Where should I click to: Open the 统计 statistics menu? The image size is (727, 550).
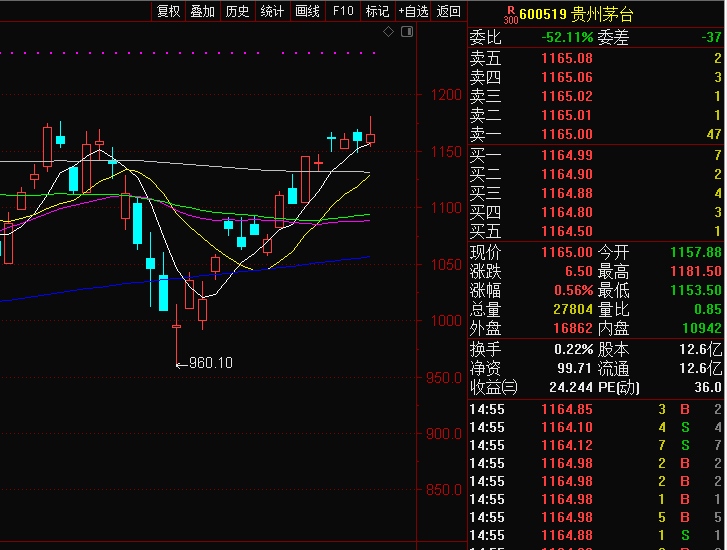click(x=272, y=11)
